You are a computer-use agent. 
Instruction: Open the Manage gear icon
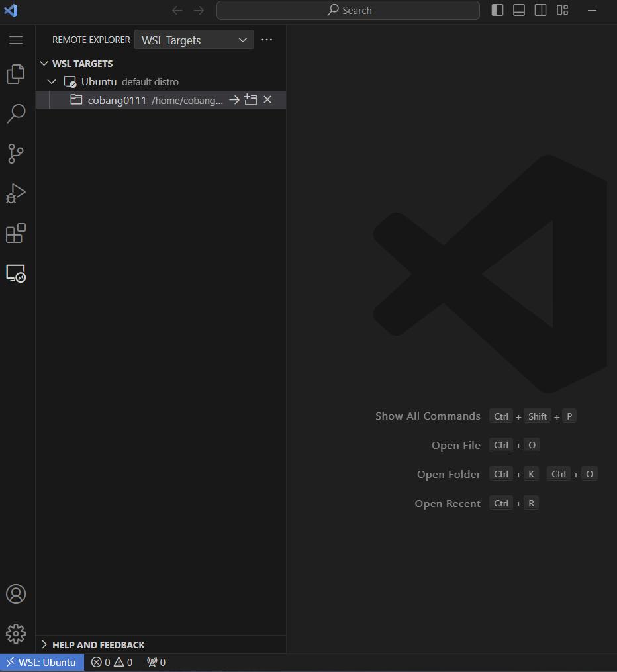[x=16, y=634]
